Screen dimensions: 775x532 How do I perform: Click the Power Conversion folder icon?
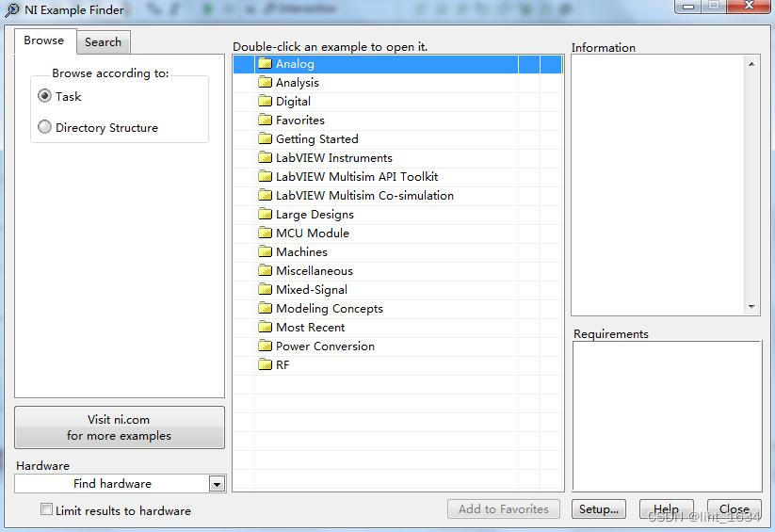[x=265, y=346]
